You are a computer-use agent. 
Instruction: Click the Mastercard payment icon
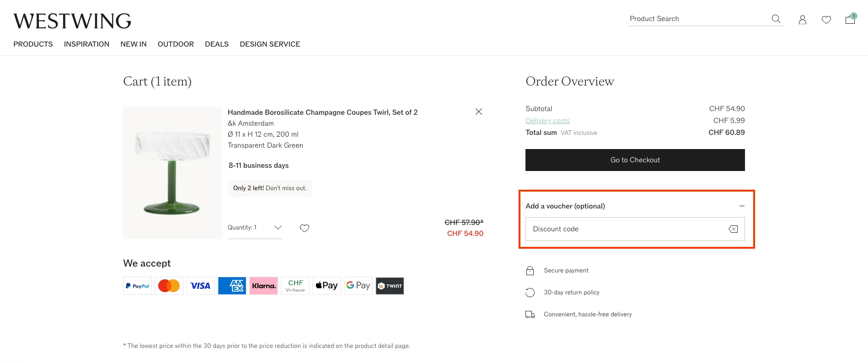tap(169, 286)
